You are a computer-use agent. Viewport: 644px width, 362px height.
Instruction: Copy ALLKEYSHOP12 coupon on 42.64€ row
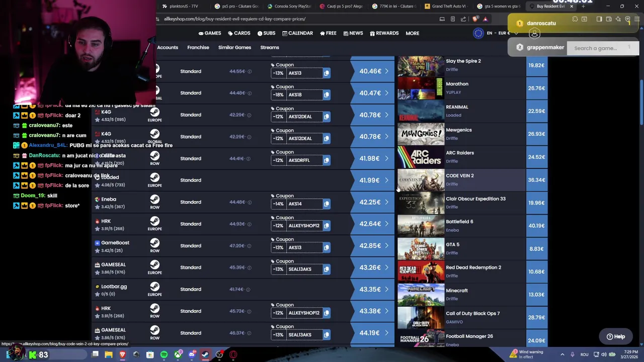click(326, 226)
